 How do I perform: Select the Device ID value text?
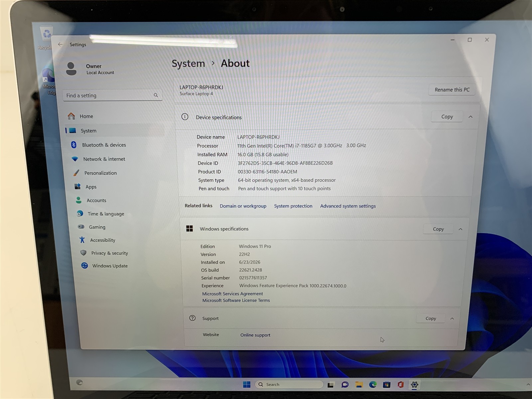click(285, 163)
